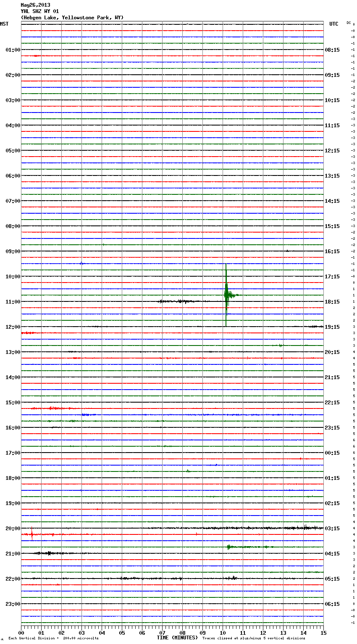
Task: Select the 22:00 MST row label
Action: (x=13, y=579)
